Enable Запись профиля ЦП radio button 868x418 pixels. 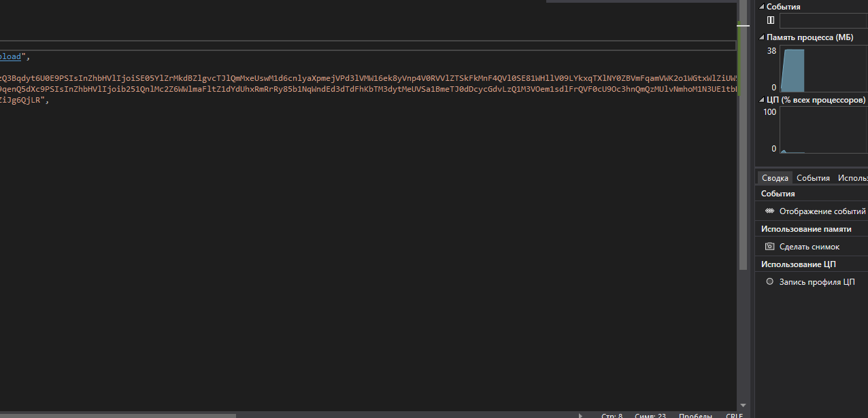point(769,281)
